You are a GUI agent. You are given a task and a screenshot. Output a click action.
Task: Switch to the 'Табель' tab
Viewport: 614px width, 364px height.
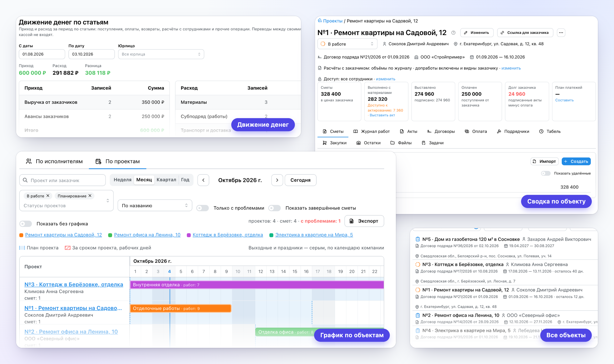click(550, 132)
